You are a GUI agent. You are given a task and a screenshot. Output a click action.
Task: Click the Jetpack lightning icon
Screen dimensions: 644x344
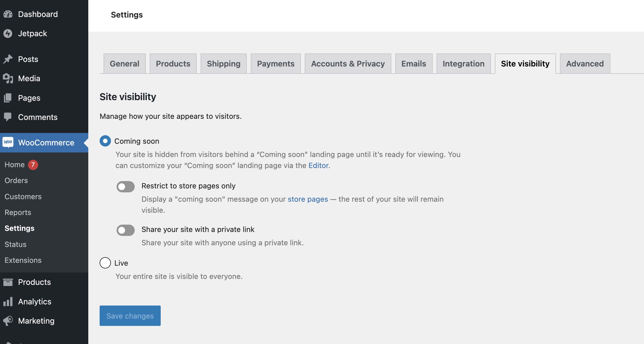tap(8, 33)
